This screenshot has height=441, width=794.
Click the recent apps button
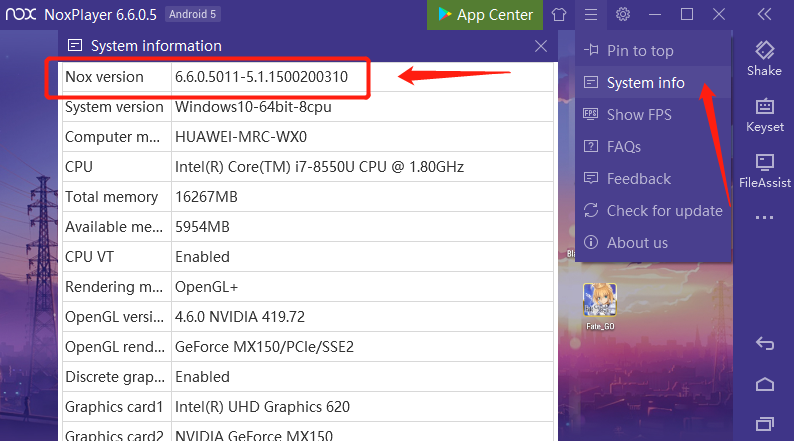[765, 423]
